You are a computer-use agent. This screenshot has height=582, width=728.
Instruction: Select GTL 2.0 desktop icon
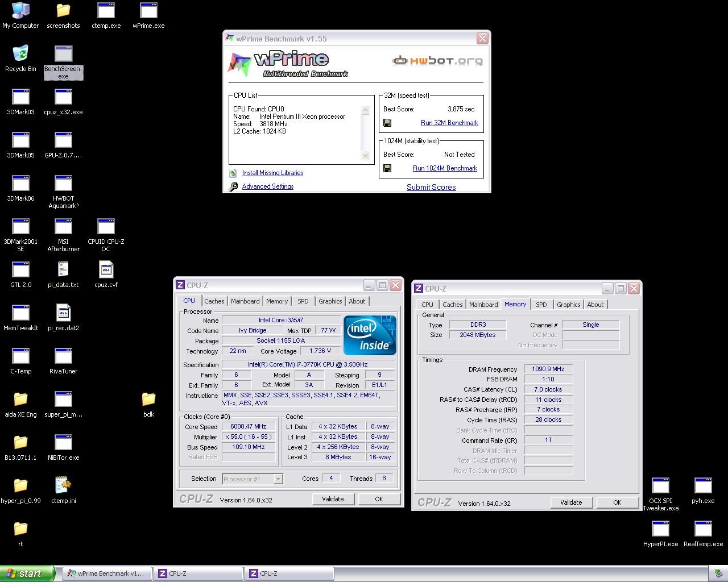(x=20, y=275)
